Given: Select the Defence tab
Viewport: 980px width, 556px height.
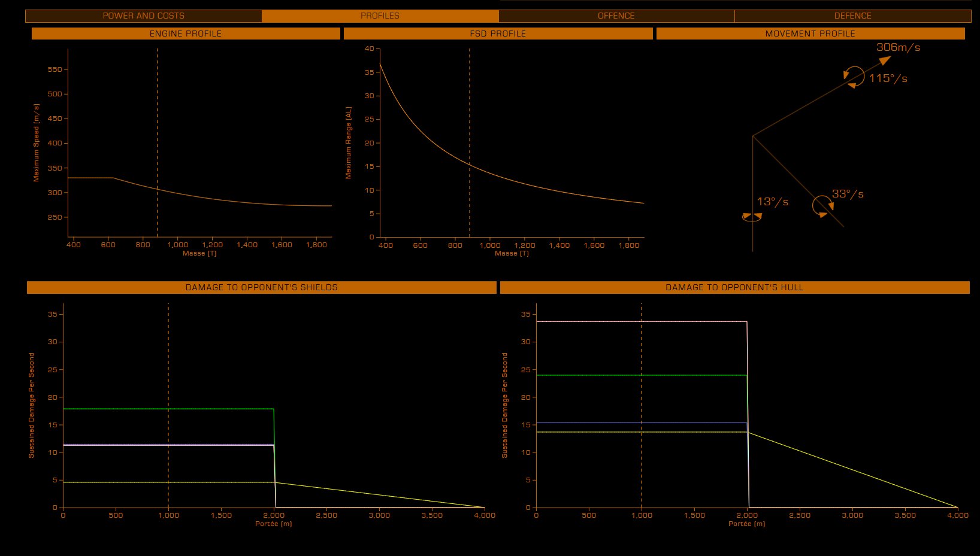Looking at the screenshot, I should pyautogui.click(x=852, y=16).
